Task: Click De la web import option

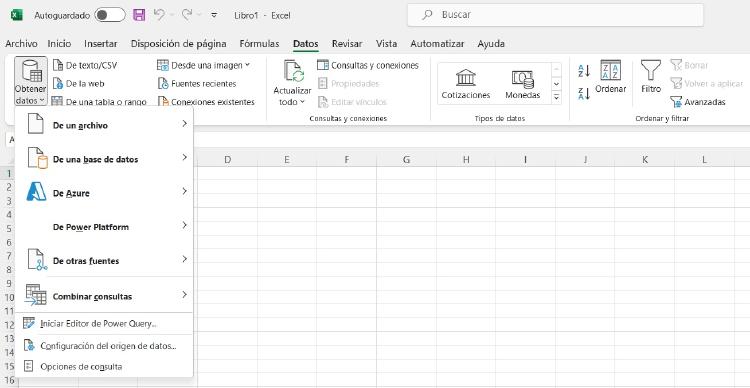Action: (x=78, y=84)
